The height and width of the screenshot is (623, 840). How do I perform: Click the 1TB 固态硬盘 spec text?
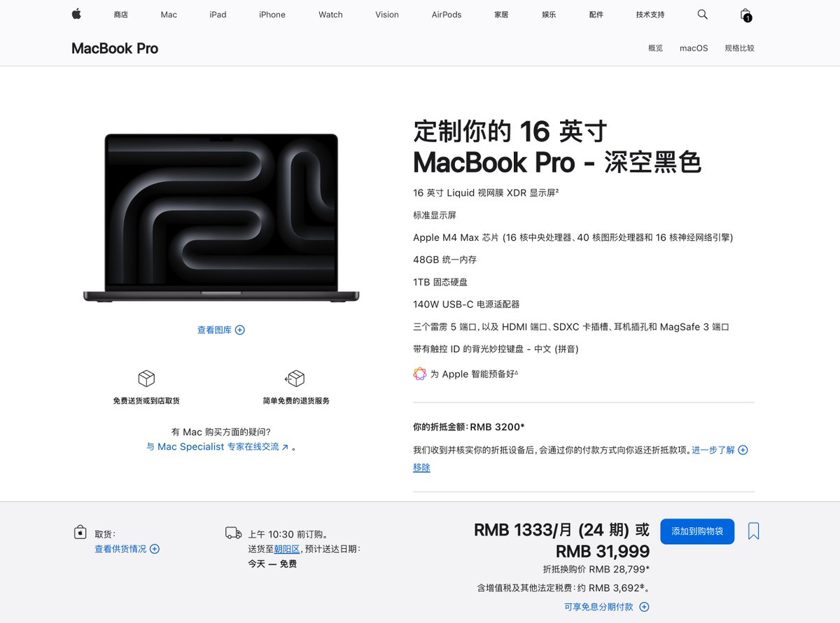pos(440,282)
